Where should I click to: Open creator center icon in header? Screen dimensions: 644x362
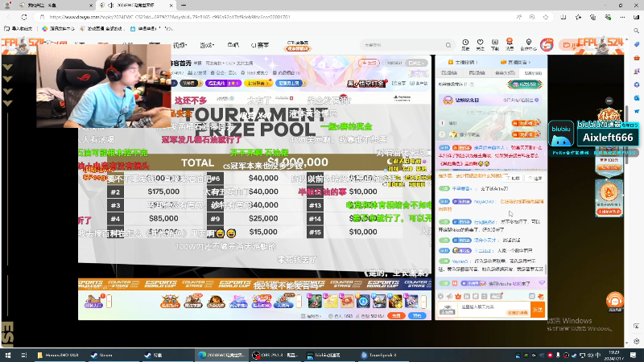[x=529, y=44]
